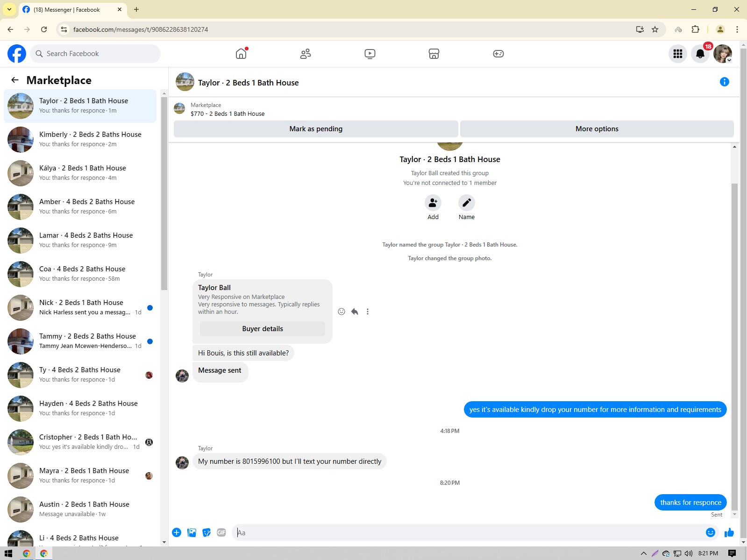Viewport: 747px width, 560px height.
Task: React to Taylor Ball's card with emoji
Action: click(341, 312)
